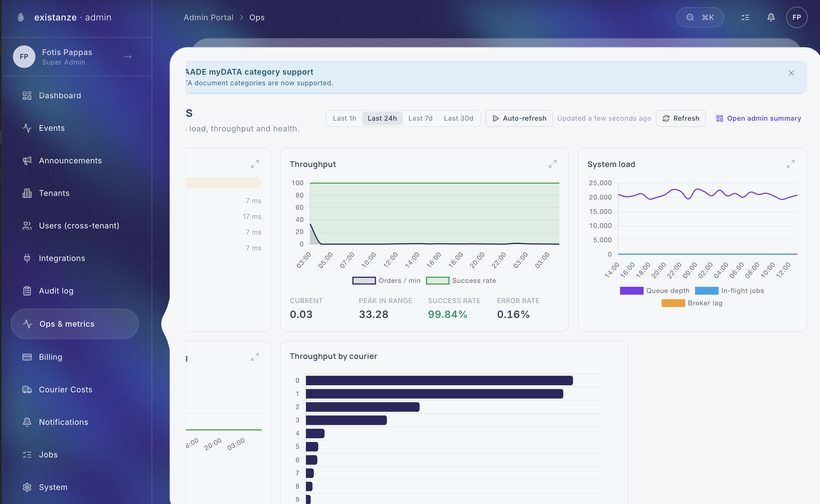Click Open admin summary link
The image size is (820, 504).
[x=758, y=118]
